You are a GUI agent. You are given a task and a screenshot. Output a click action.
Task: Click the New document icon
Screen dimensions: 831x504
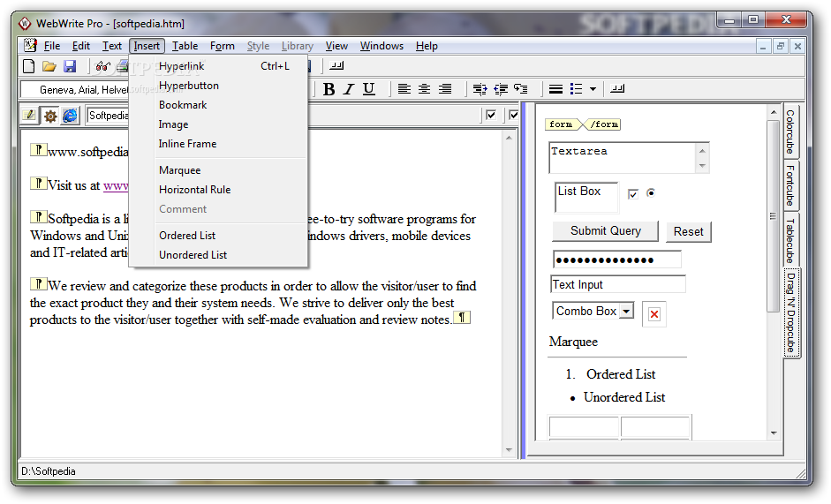pyautogui.click(x=29, y=66)
